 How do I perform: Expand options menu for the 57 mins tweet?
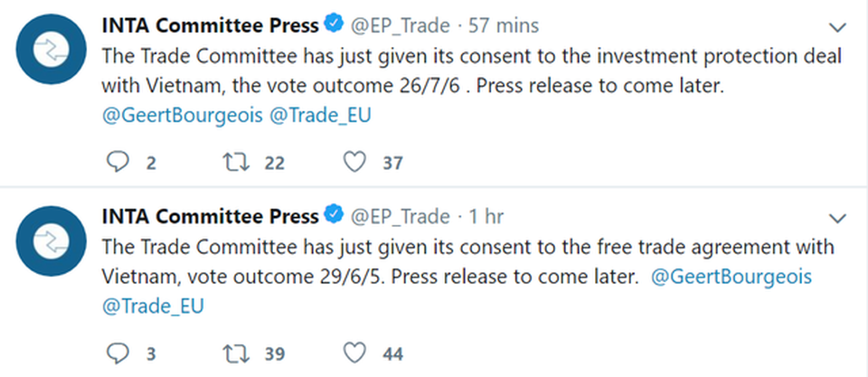coord(838,28)
